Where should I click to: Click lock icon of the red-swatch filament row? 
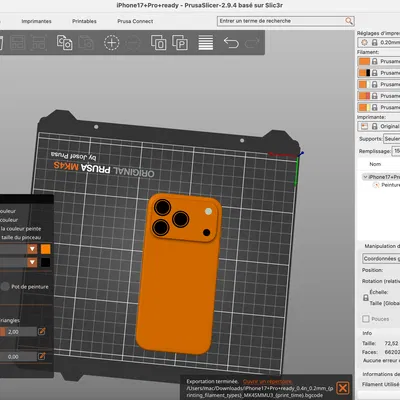coord(375,96)
